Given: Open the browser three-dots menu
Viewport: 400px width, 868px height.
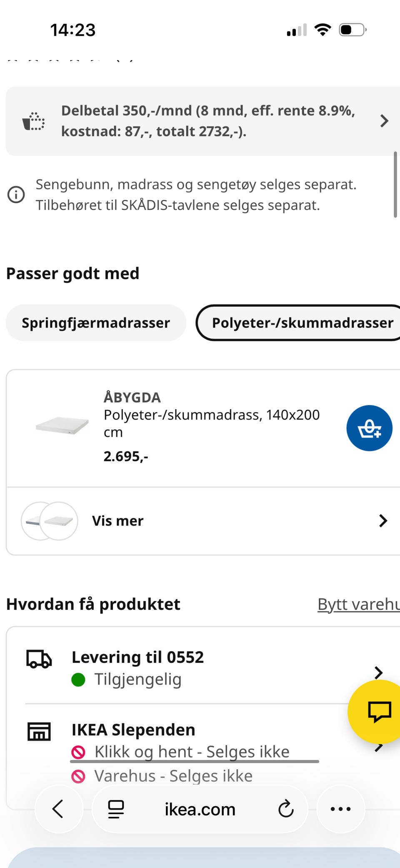Looking at the screenshot, I should [340, 809].
